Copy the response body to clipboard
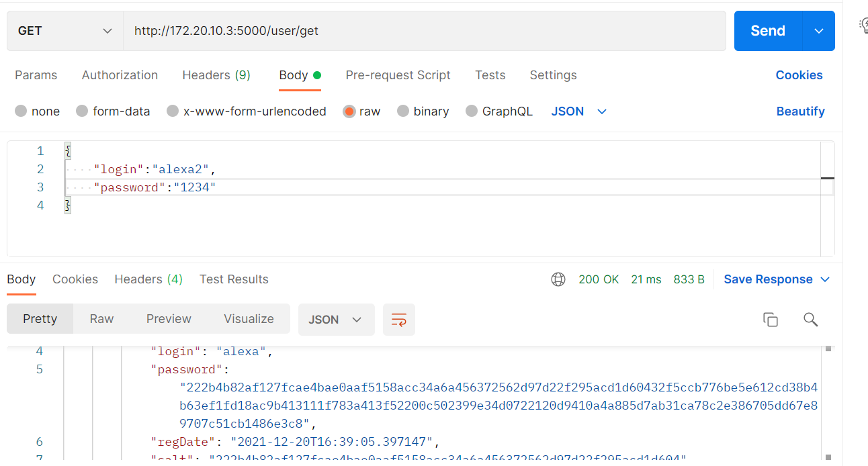The width and height of the screenshot is (868, 466). 770,320
